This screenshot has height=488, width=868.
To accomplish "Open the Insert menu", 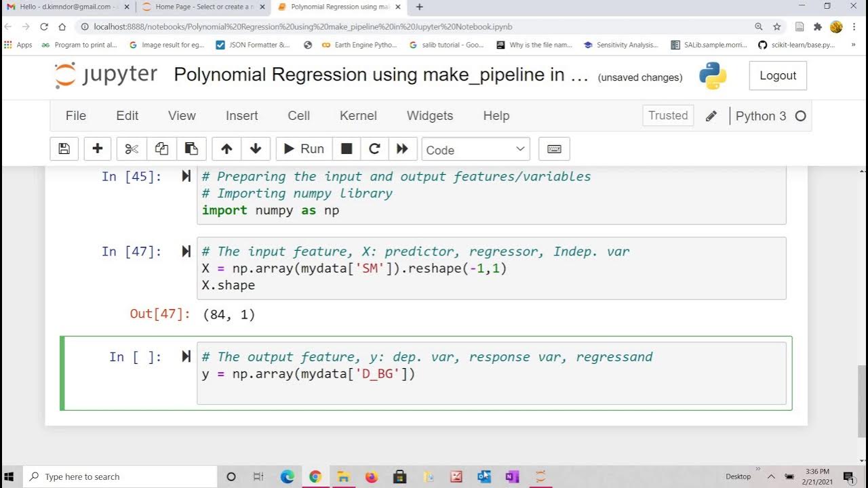I will point(242,116).
